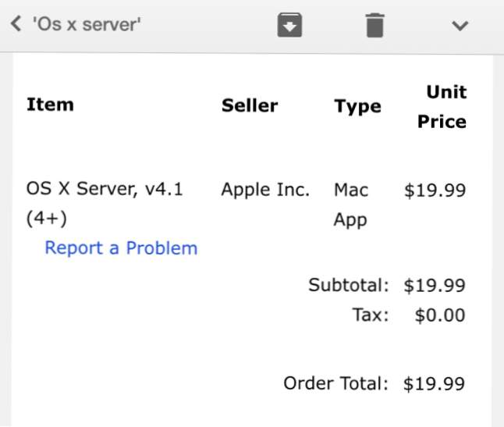Image resolution: width=504 pixels, height=427 pixels.
Task: Click the Order Total label
Action: pos(335,383)
